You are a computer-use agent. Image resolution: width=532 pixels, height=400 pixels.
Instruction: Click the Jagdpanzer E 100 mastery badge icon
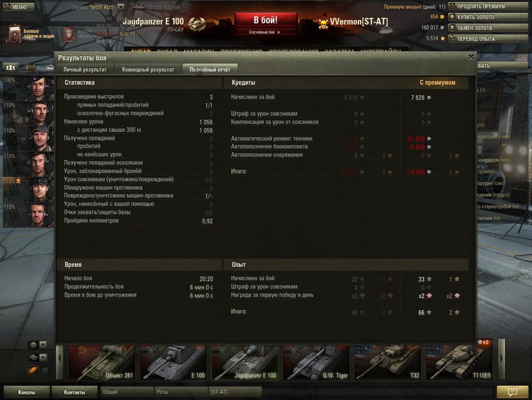click(x=196, y=24)
